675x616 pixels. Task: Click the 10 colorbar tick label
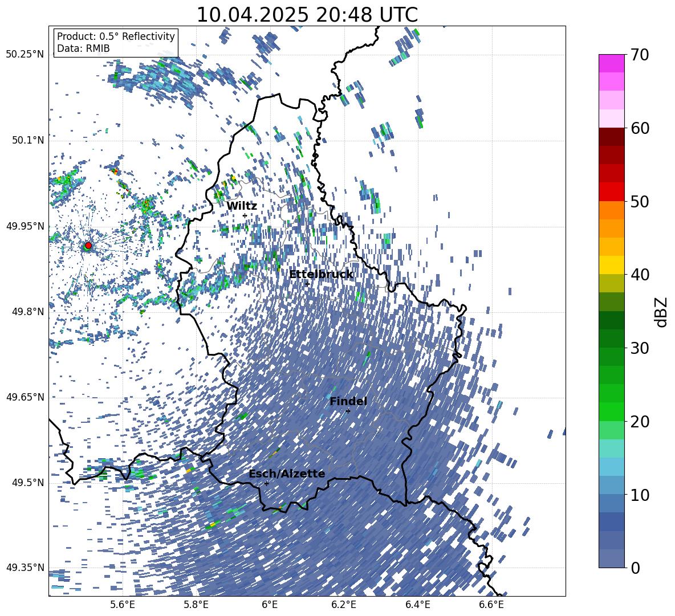(640, 495)
